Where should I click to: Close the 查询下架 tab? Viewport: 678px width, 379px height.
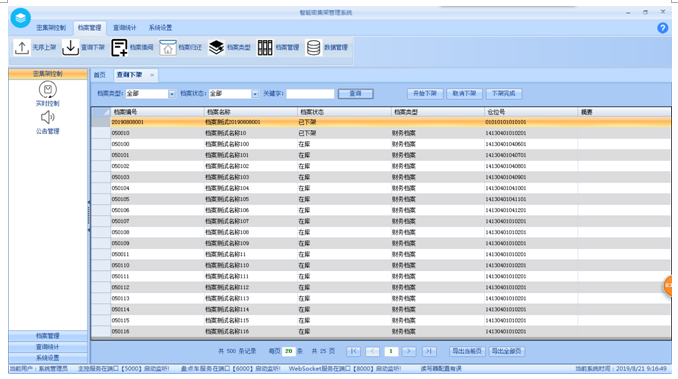tap(152, 75)
